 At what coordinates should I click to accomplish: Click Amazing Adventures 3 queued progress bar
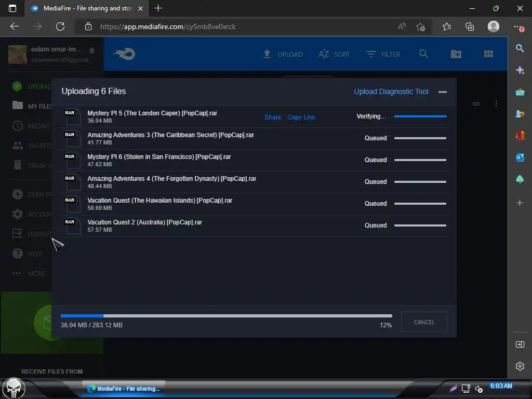(420, 138)
